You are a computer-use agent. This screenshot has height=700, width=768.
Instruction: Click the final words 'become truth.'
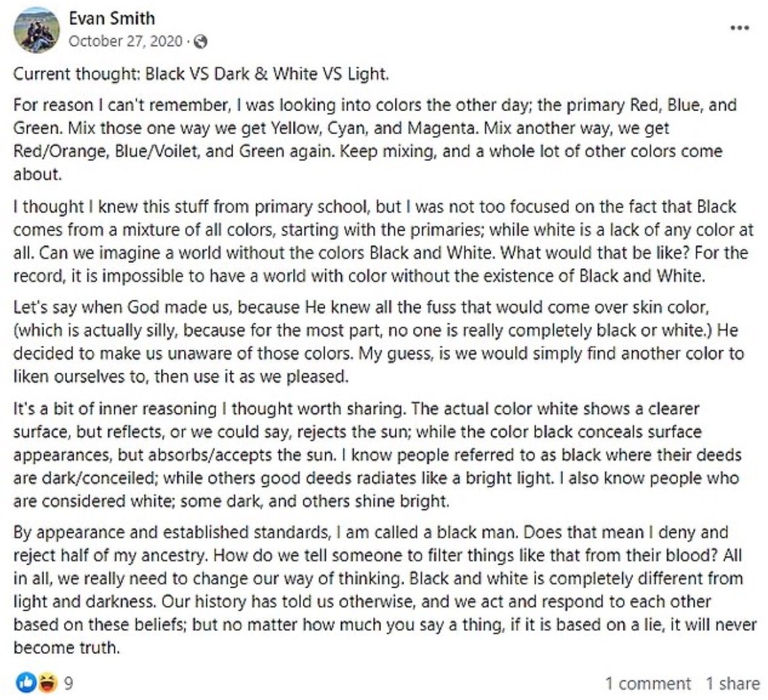pyautogui.click(x=66, y=647)
